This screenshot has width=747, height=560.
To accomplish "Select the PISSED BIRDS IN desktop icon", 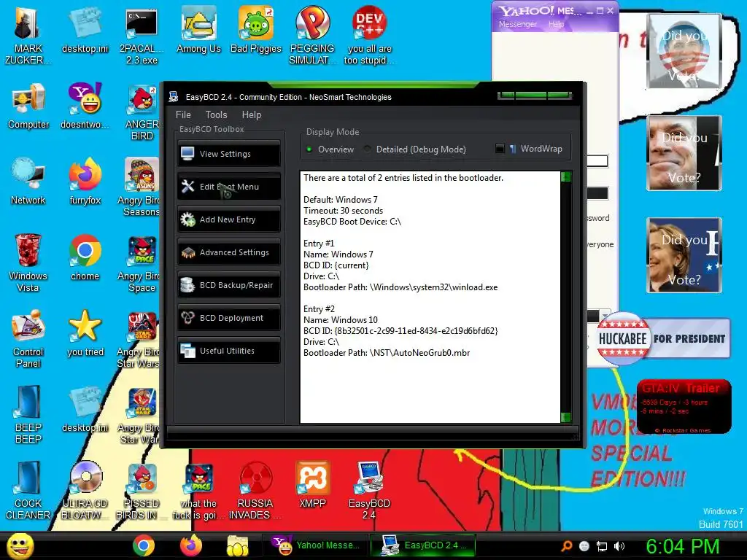I will pos(142,491).
